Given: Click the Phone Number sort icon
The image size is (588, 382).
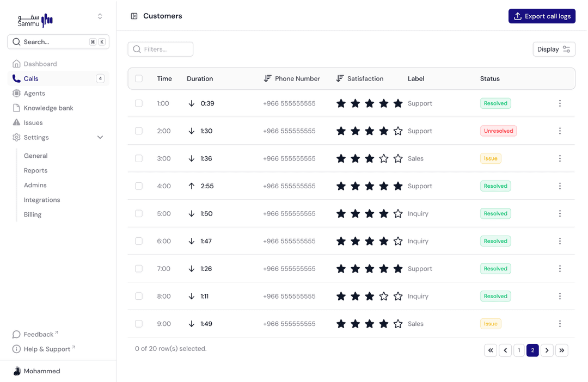Looking at the screenshot, I should point(267,78).
